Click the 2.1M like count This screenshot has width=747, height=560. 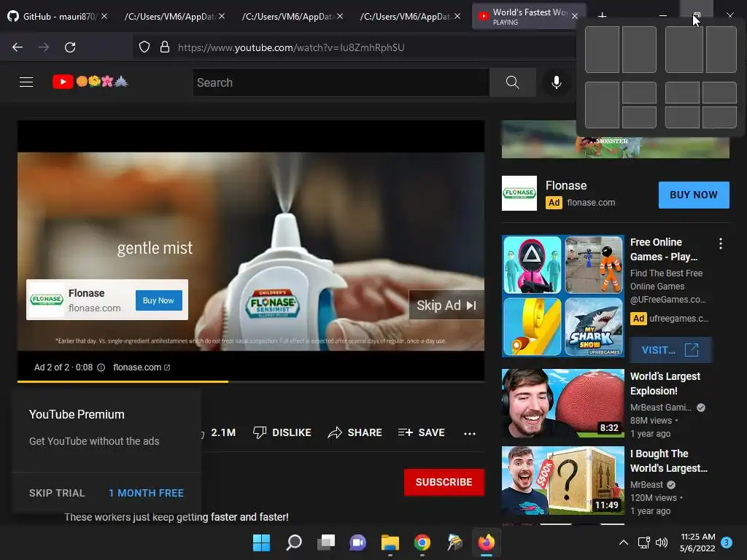point(223,432)
